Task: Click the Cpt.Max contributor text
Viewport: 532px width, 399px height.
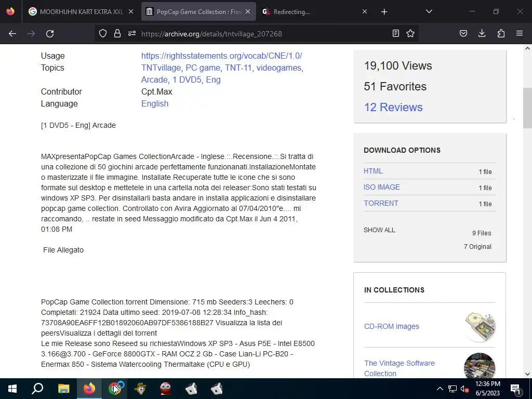Action: [157, 91]
